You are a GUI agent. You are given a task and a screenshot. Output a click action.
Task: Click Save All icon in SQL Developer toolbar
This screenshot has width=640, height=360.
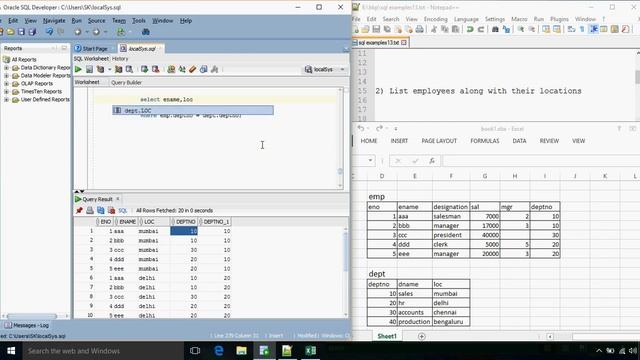[x=32, y=31]
